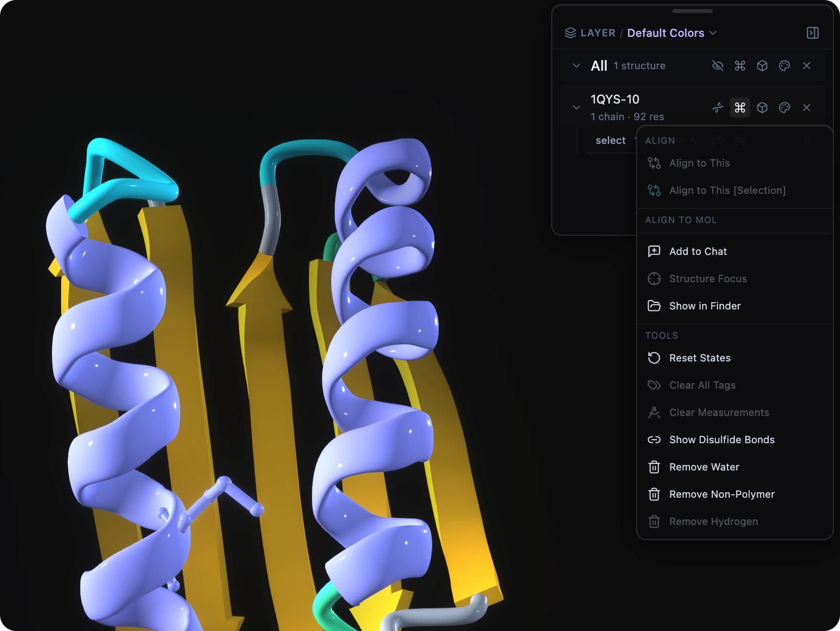Click representation cube icon for 1QYS-10

(x=762, y=108)
